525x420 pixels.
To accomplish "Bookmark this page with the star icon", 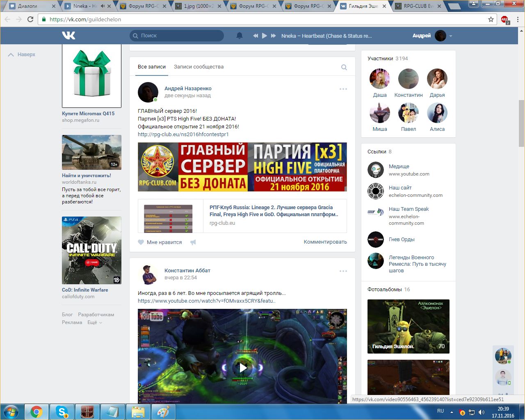I will coord(491,19).
